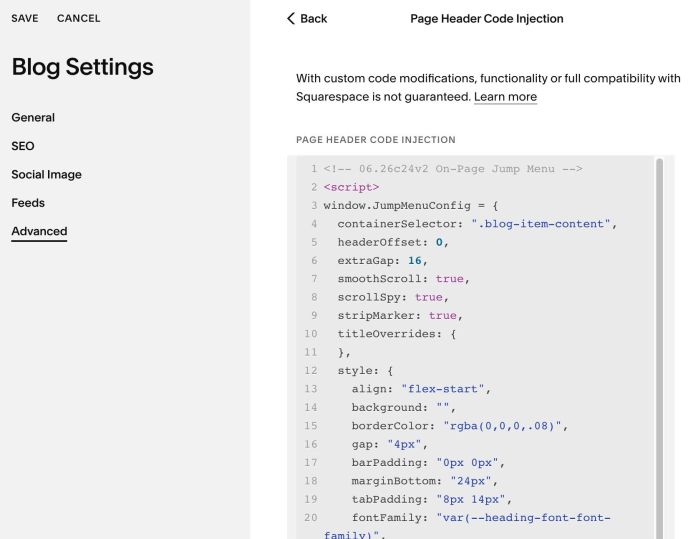Place cursor on the script tag line
The width and height of the screenshot is (700, 539).
pyautogui.click(x=351, y=187)
